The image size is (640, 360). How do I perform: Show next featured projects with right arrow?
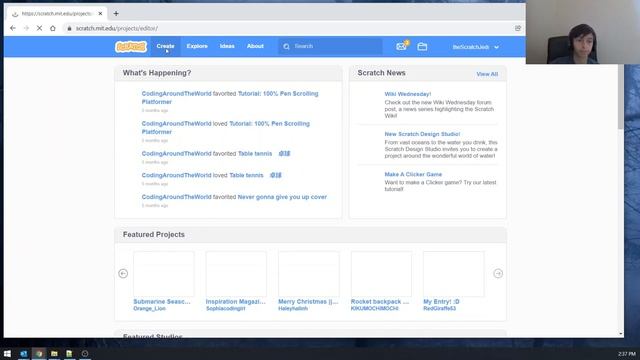point(498,273)
